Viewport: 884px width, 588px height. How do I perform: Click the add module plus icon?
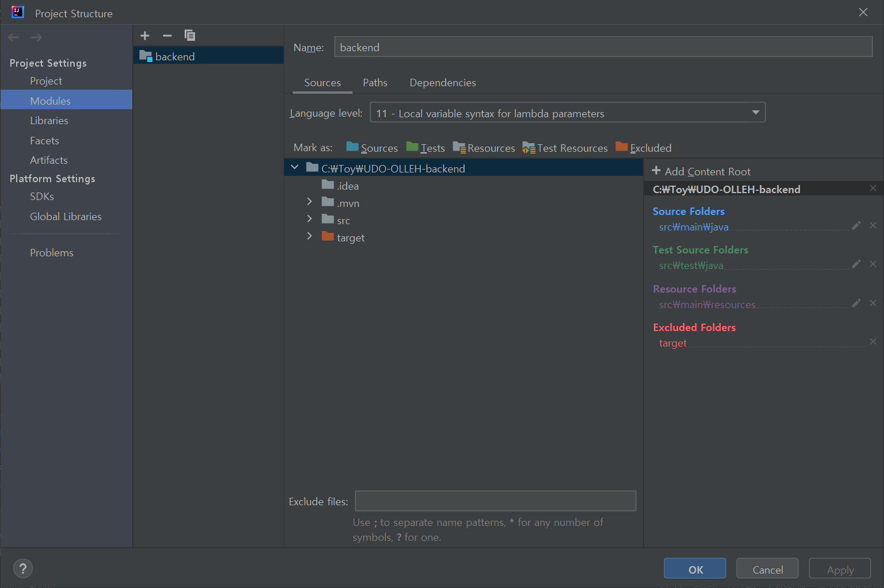tap(144, 35)
